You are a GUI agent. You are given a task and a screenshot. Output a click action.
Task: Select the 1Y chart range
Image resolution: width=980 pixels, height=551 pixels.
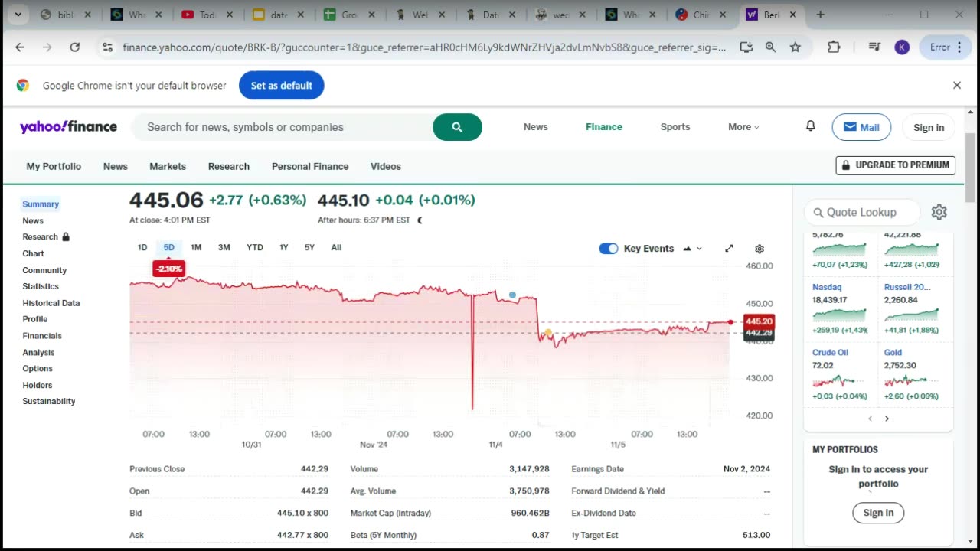pyautogui.click(x=283, y=247)
